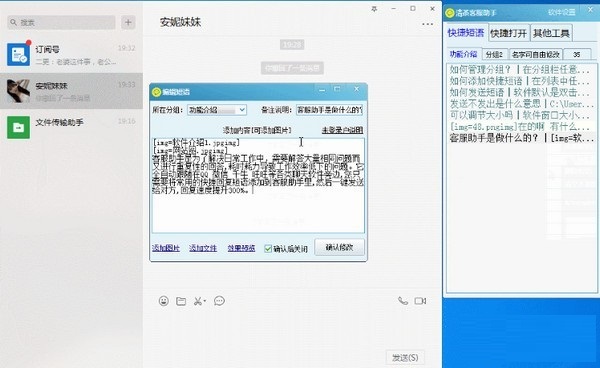Switch to the 快捷打开 tab
Image resolution: width=600 pixels, height=368 pixels.
(509, 33)
